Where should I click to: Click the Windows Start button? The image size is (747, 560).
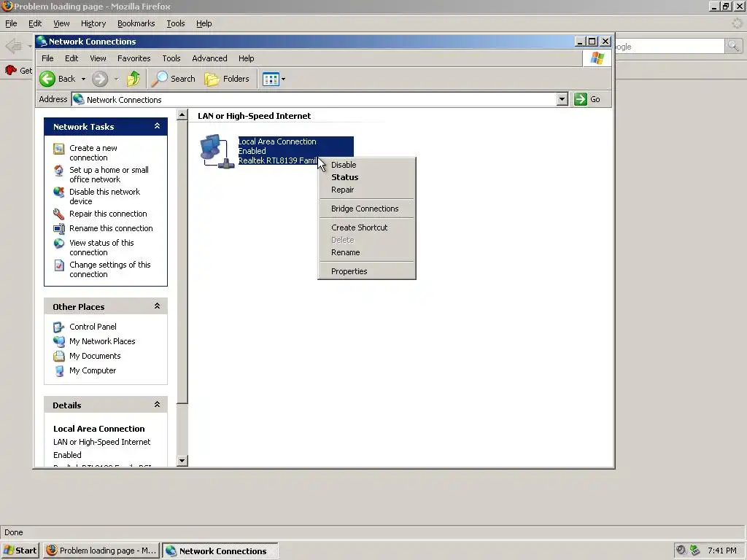coord(20,551)
